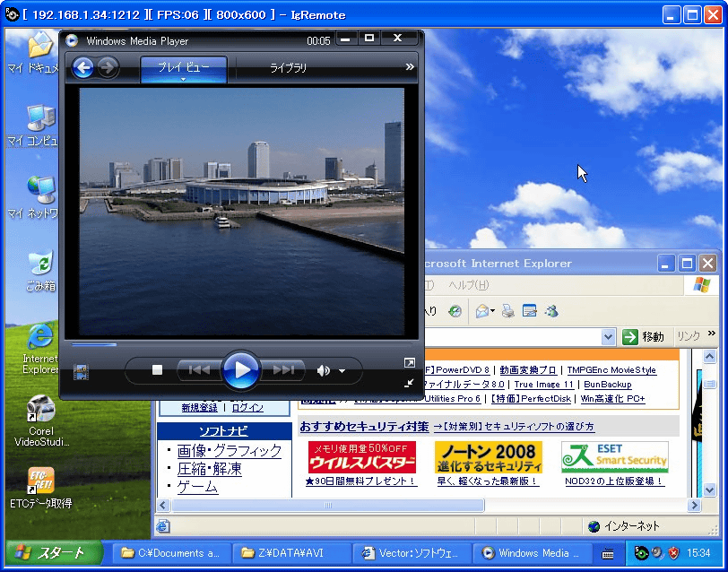Select the プレイ ビュー tab
728x572 pixels.
pyautogui.click(x=184, y=69)
